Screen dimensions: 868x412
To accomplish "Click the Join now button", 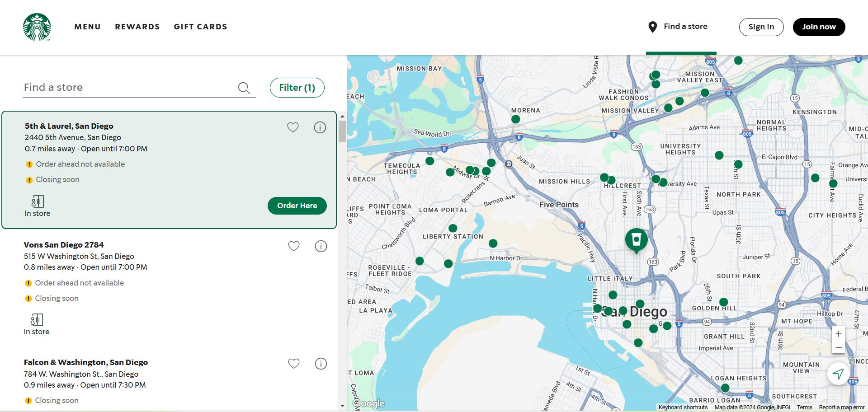I will click(819, 27).
